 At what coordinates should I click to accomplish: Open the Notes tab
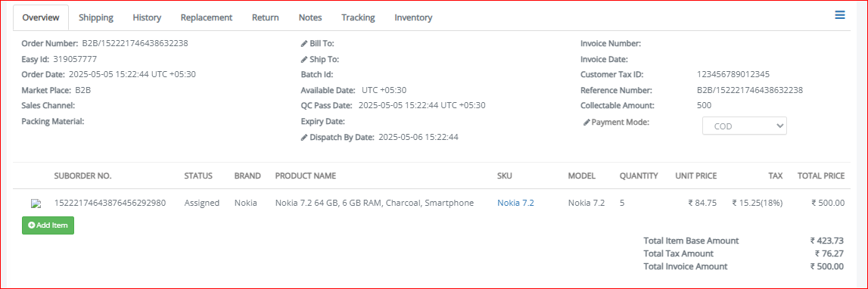(x=310, y=17)
